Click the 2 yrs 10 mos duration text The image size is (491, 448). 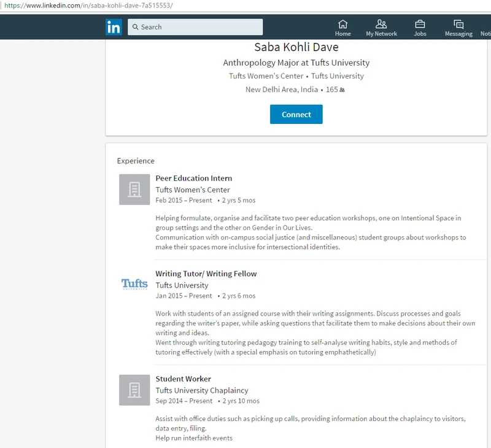coord(241,401)
